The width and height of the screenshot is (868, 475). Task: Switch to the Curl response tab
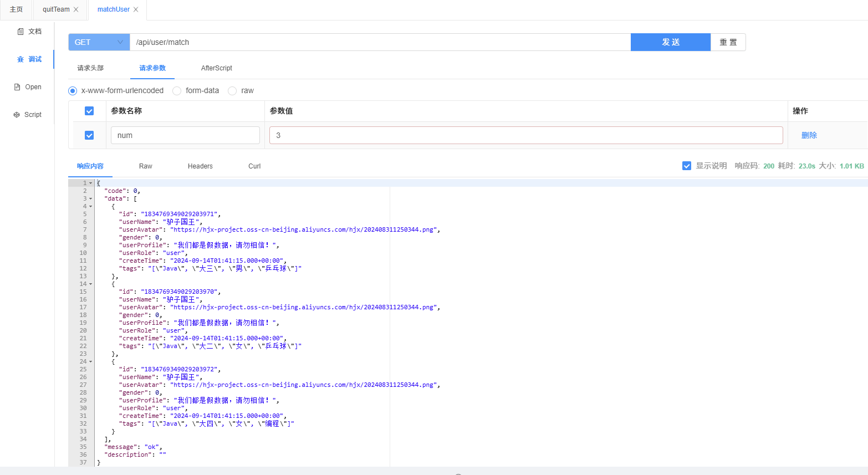pos(254,166)
